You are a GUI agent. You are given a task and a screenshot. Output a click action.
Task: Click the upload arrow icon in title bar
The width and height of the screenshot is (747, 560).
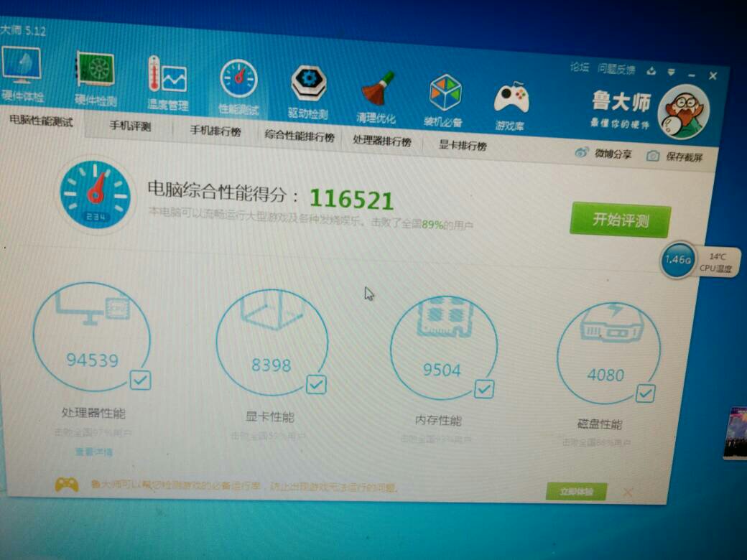(x=651, y=71)
